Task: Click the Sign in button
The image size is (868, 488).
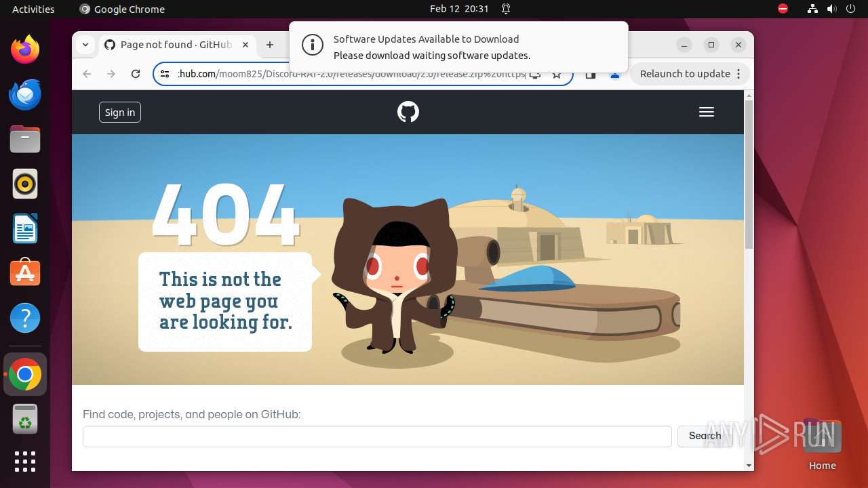Action: coord(120,112)
